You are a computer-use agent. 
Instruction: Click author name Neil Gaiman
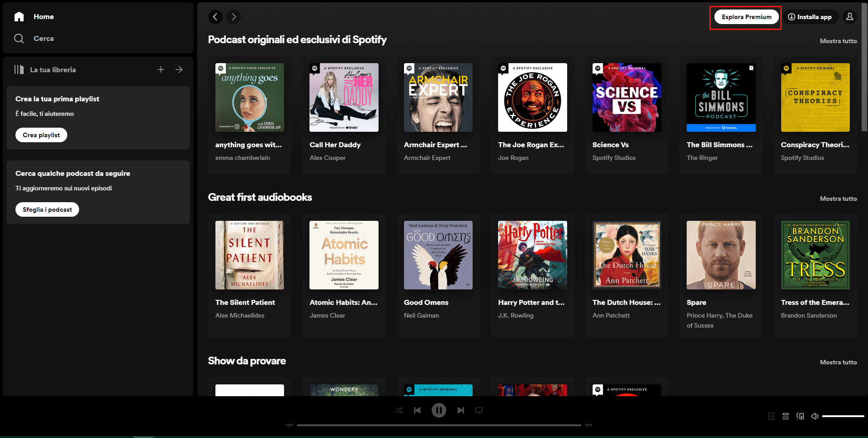(421, 315)
